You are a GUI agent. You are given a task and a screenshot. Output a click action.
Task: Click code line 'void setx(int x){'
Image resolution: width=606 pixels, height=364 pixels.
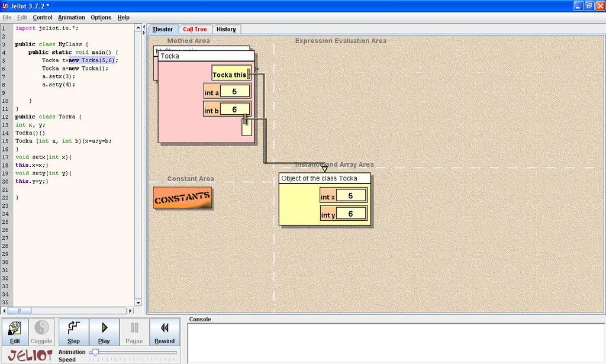(43, 157)
